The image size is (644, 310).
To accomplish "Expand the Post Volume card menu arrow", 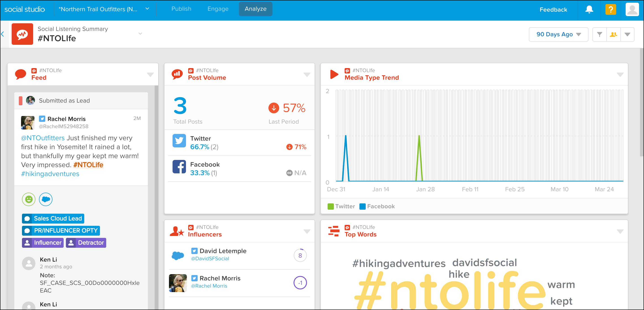I will pos(307,75).
